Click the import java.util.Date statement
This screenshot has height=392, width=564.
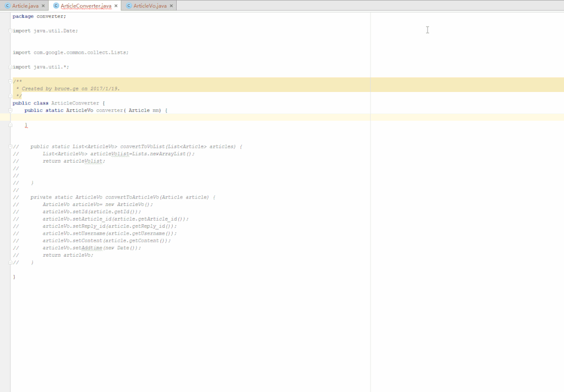click(45, 31)
